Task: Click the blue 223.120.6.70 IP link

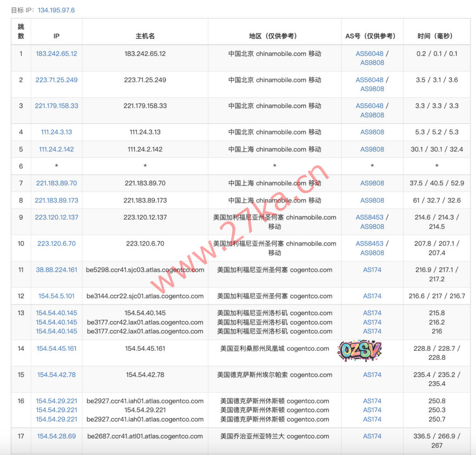Action: click(56, 243)
